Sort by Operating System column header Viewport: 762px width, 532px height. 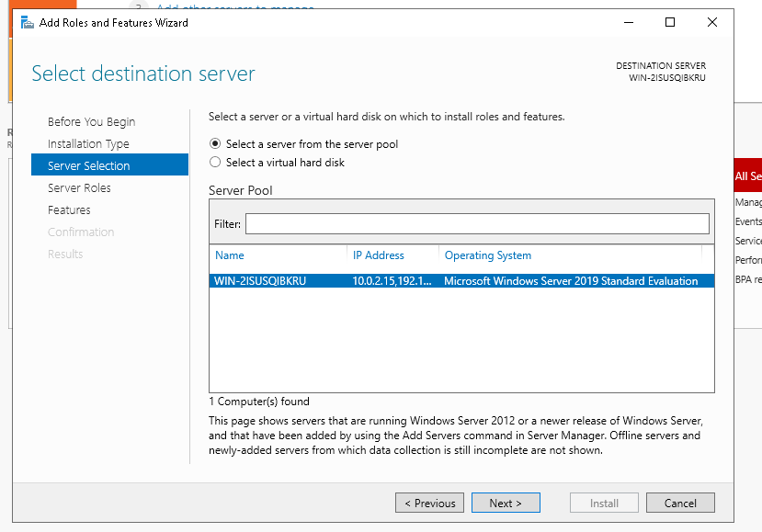(487, 255)
